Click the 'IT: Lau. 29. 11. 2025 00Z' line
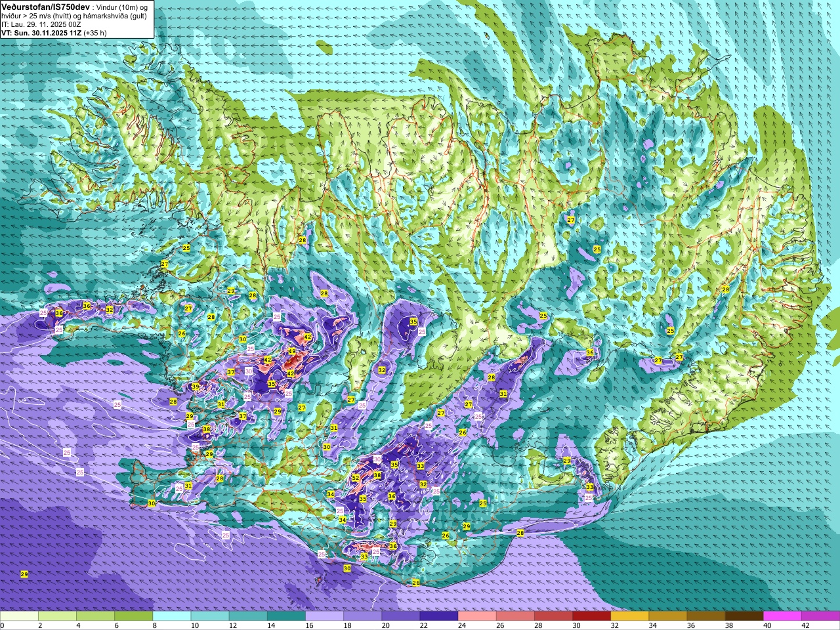The image size is (840, 630). 41,24
